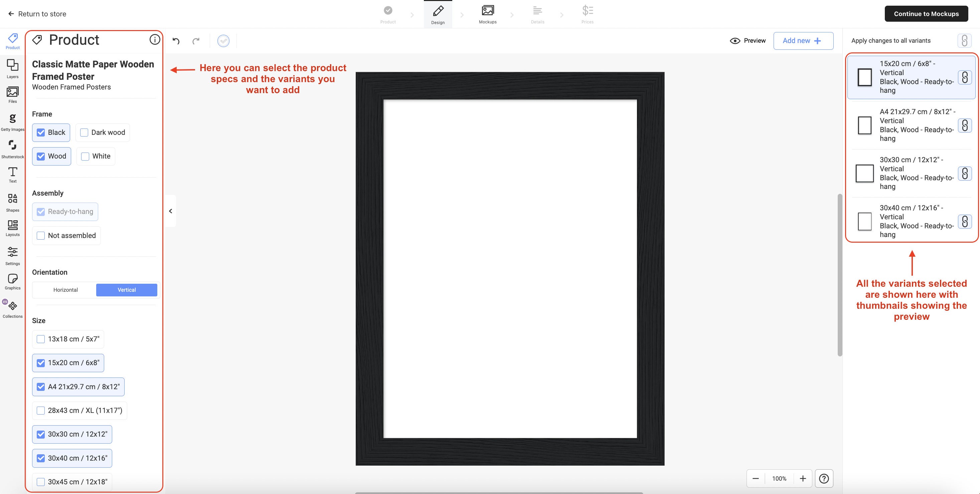This screenshot has height=494, width=980.
Task: Open the Collections panel
Action: click(x=13, y=309)
